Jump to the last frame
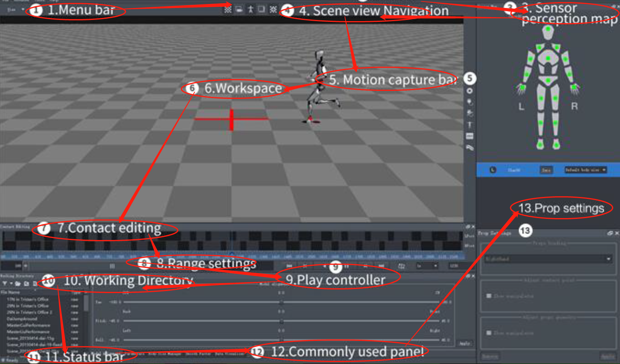This screenshot has height=364, width=620. coord(381,266)
